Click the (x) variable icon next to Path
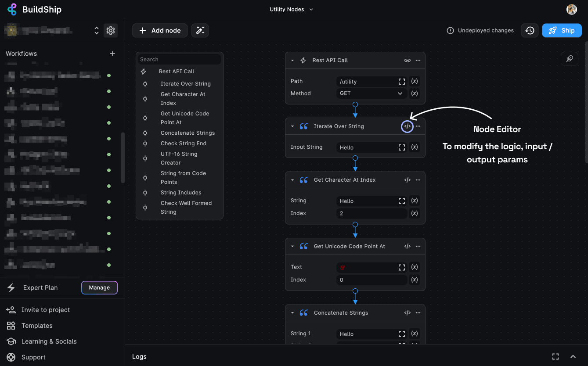This screenshot has height=366, width=588. 414,81
